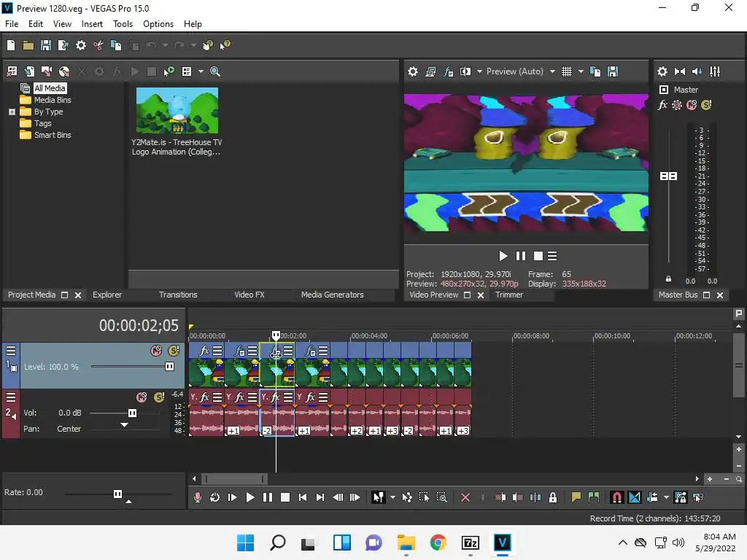
Task: Open the Master FX button
Action: tap(662, 105)
